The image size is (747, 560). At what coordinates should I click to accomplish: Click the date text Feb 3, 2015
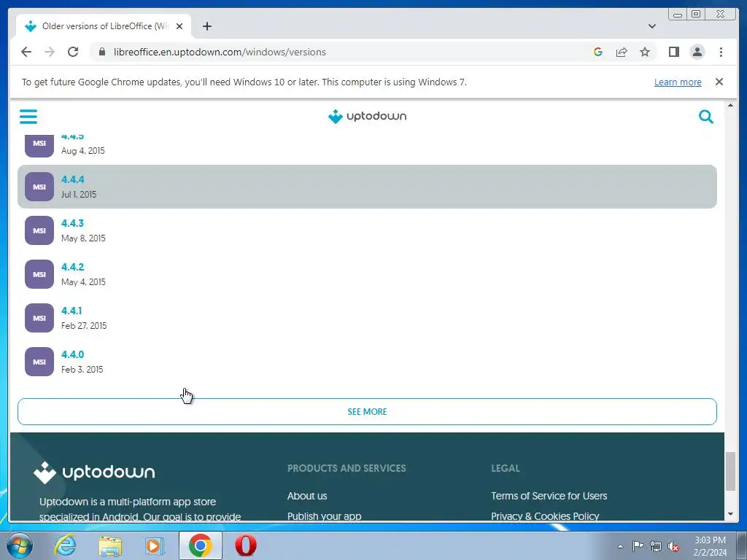pos(82,370)
